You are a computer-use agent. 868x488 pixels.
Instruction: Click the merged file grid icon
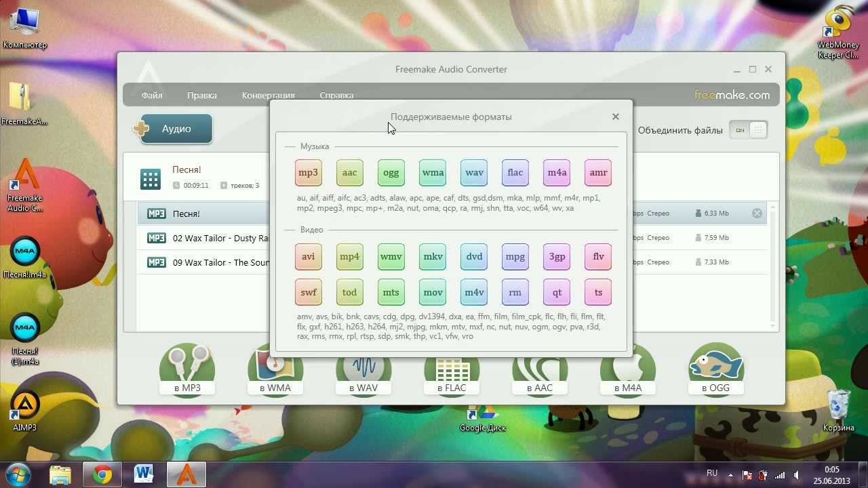coord(151,179)
